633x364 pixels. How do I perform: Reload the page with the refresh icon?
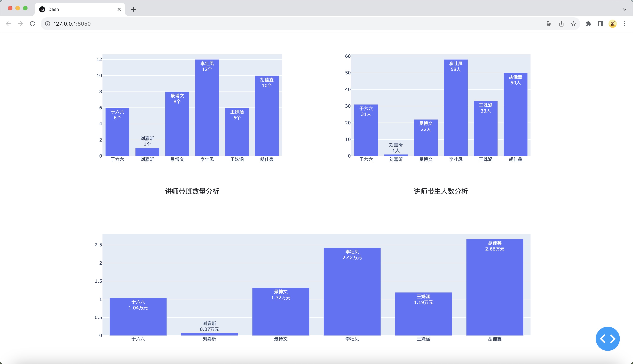(33, 24)
